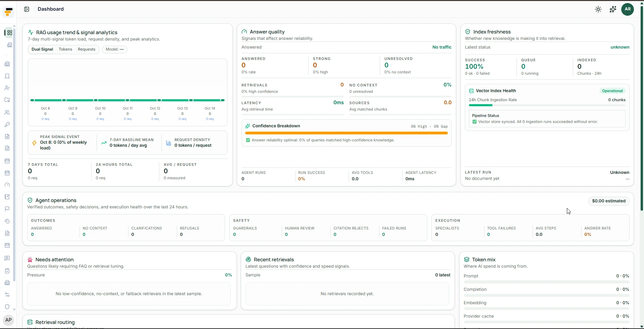Click the green check beside answer reliability text
Screen dimensions: 644x329
[x=248, y=140]
